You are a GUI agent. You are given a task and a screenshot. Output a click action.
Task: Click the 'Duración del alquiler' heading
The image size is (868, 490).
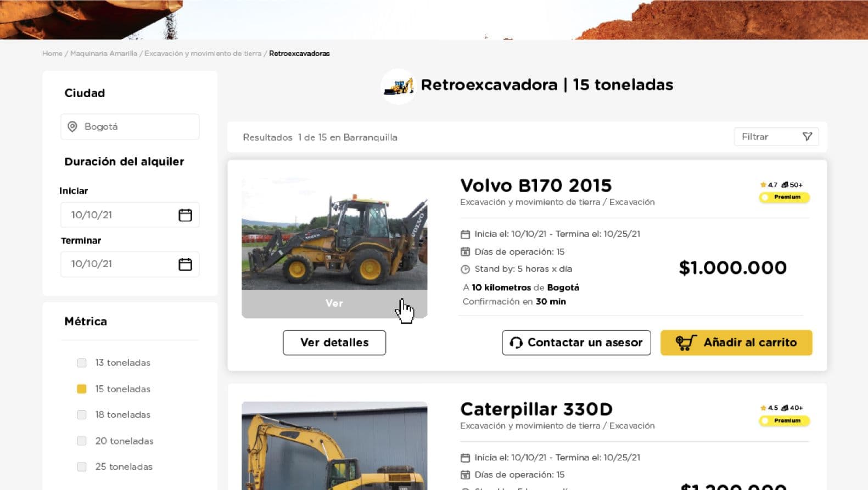(124, 161)
